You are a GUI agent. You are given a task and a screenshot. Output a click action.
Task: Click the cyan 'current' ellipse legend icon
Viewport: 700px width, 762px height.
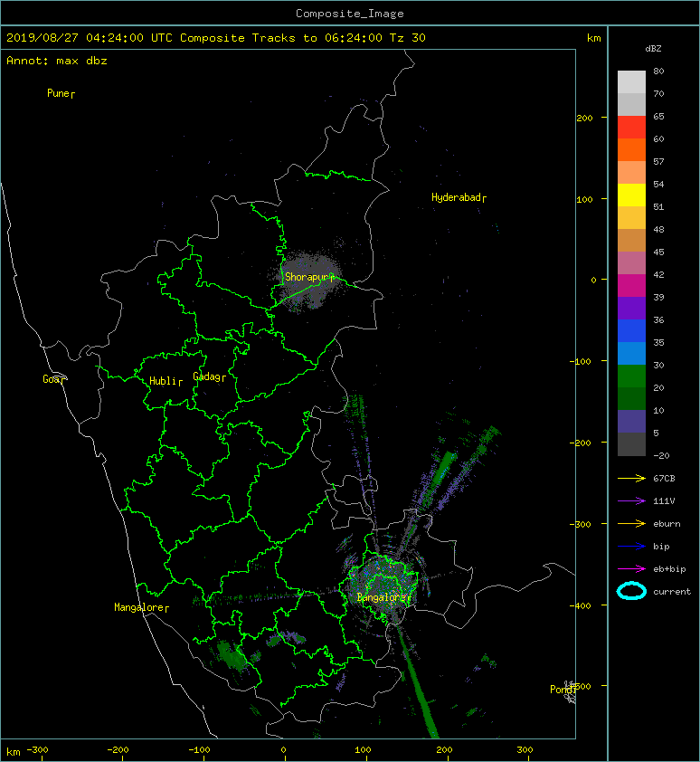coord(631,591)
